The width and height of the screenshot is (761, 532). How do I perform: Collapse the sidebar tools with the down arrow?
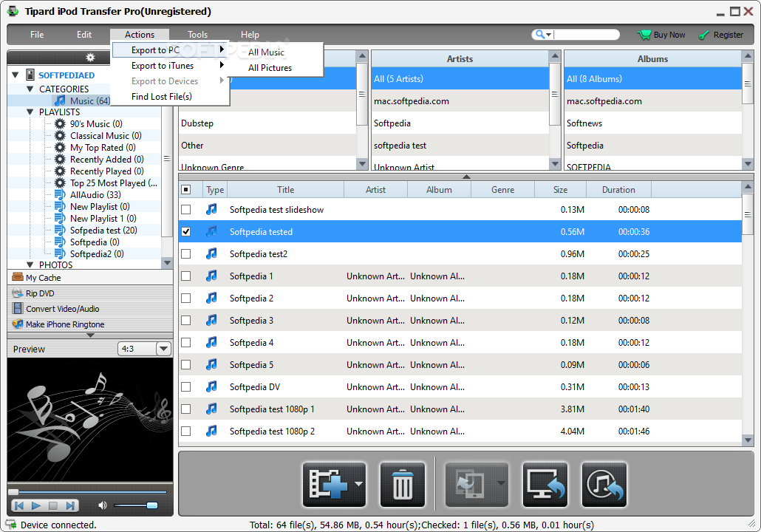[x=90, y=335]
